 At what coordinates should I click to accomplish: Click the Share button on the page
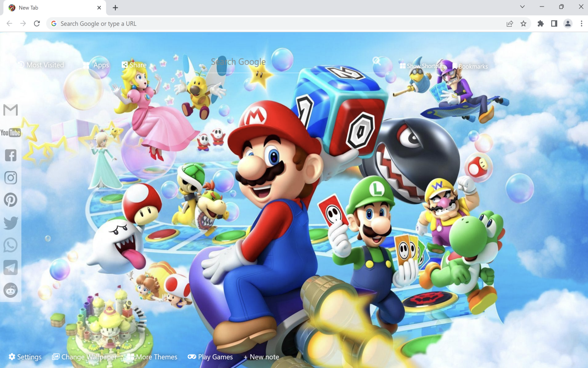pos(134,65)
